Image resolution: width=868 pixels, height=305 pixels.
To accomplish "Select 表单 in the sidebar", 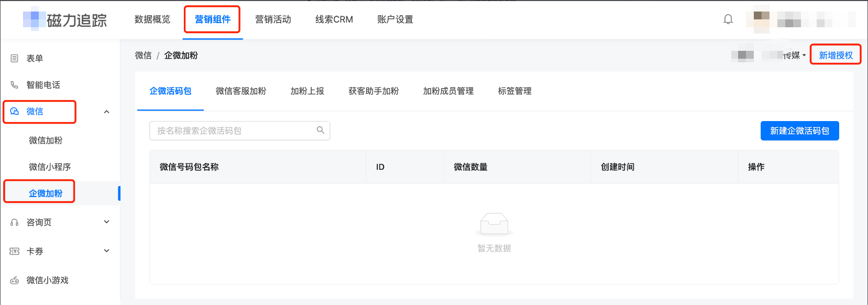I will coord(35,58).
